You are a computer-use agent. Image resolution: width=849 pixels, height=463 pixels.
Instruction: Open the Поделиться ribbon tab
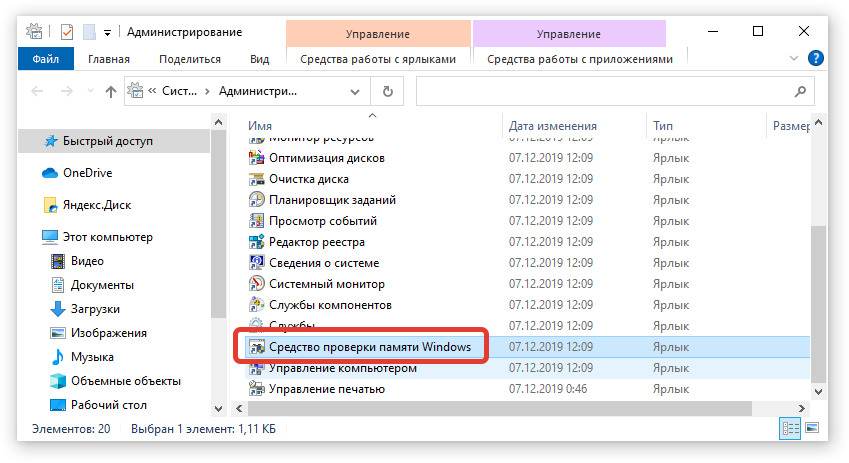click(189, 59)
